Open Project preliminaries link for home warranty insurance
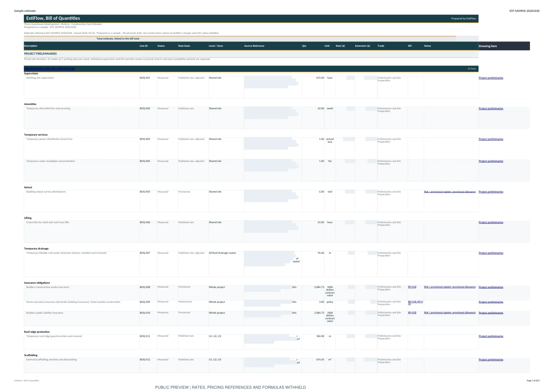 click(491, 302)
